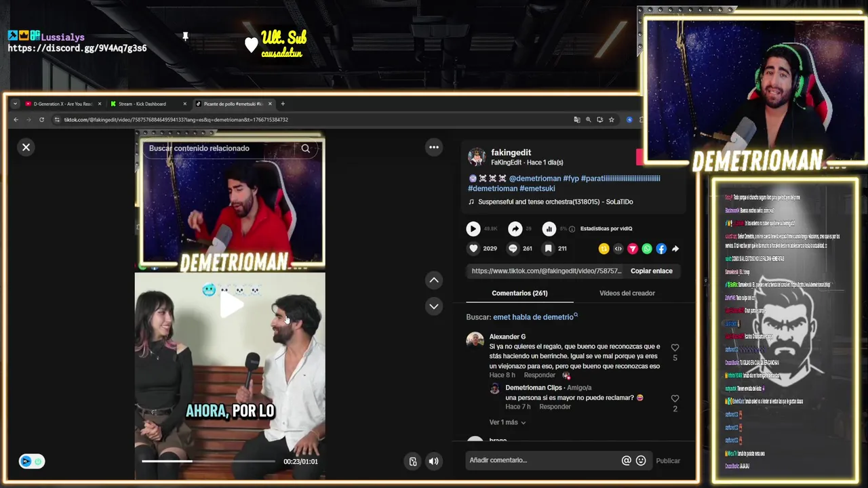Send to friends via red paper plane icon
The image size is (868, 488).
click(633, 249)
